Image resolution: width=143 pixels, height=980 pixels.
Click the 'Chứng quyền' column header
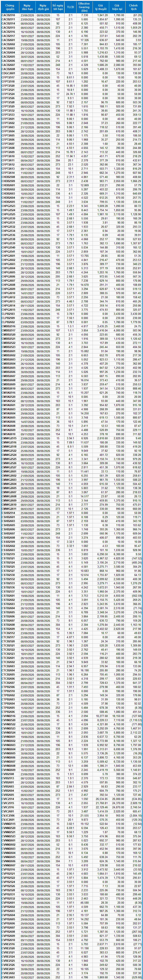pyautogui.click(x=10, y=6)
